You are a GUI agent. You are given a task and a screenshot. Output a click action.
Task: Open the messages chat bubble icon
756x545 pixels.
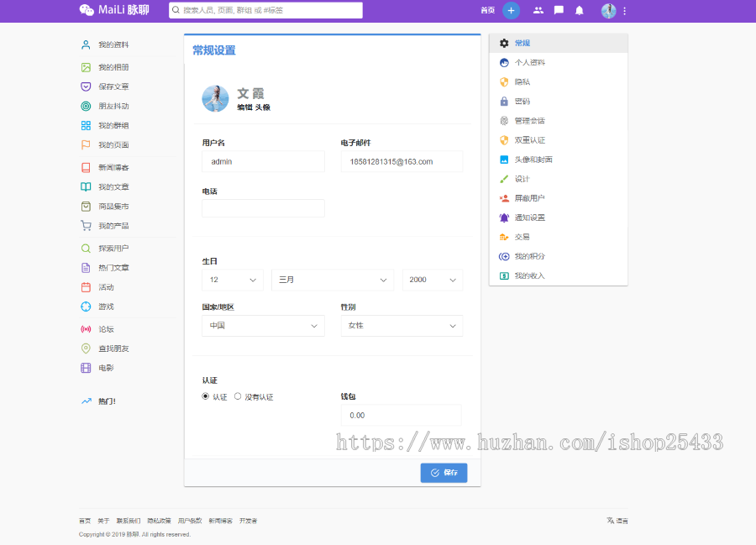pyautogui.click(x=559, y=11)
